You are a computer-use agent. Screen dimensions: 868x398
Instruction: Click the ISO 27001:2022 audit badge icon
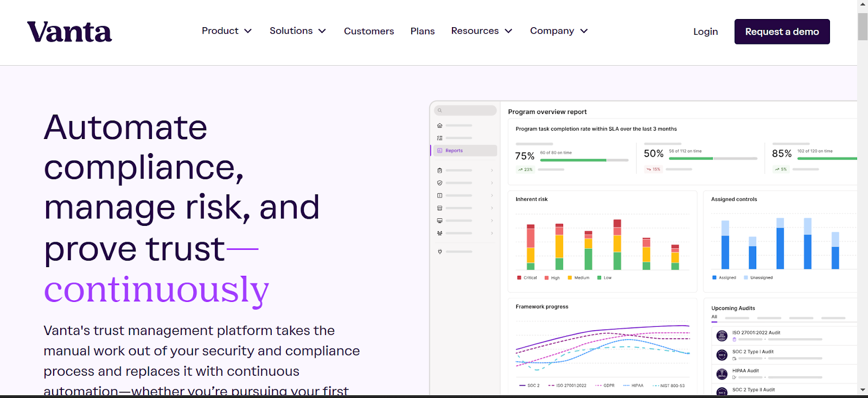pos(722,336)
